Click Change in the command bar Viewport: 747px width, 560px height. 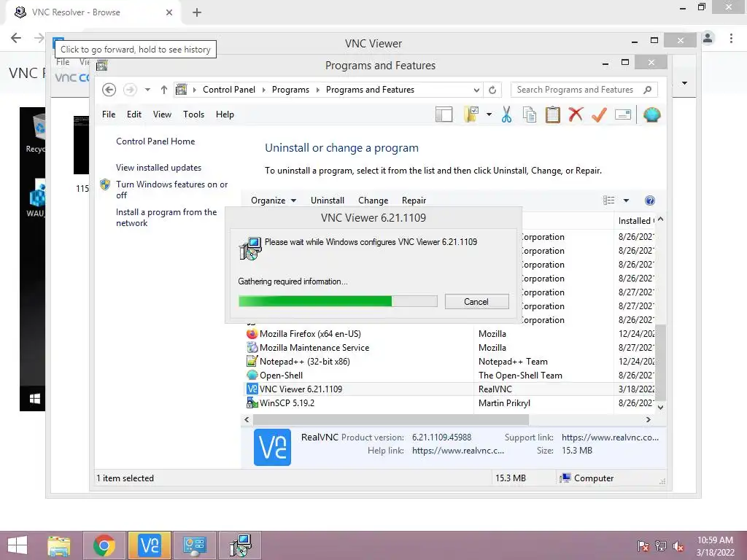click(373, 201)
